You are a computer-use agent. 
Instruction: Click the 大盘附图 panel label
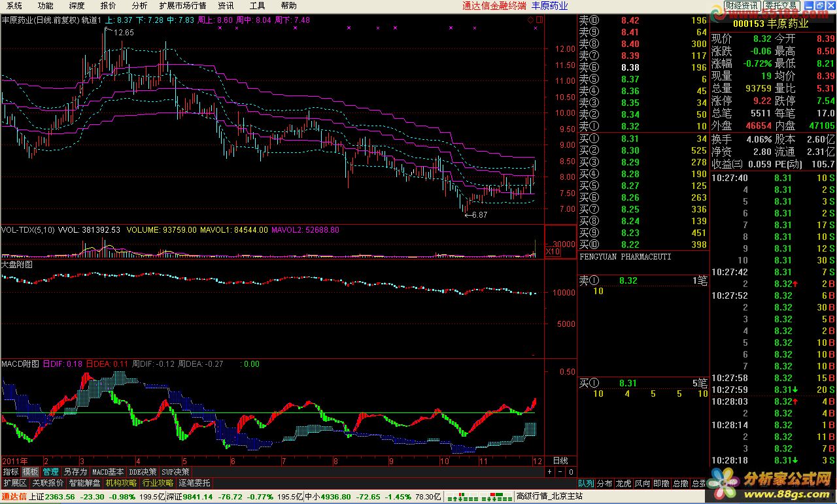point(17,265)
